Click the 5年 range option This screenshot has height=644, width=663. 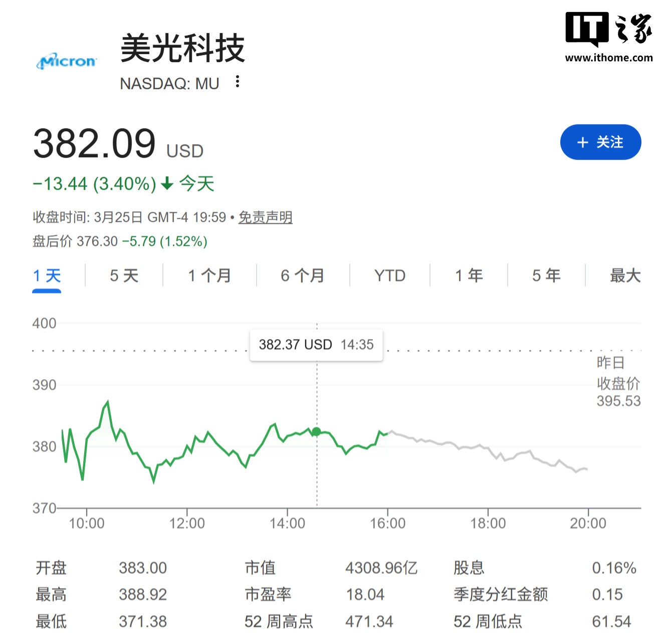pos(546,275)
